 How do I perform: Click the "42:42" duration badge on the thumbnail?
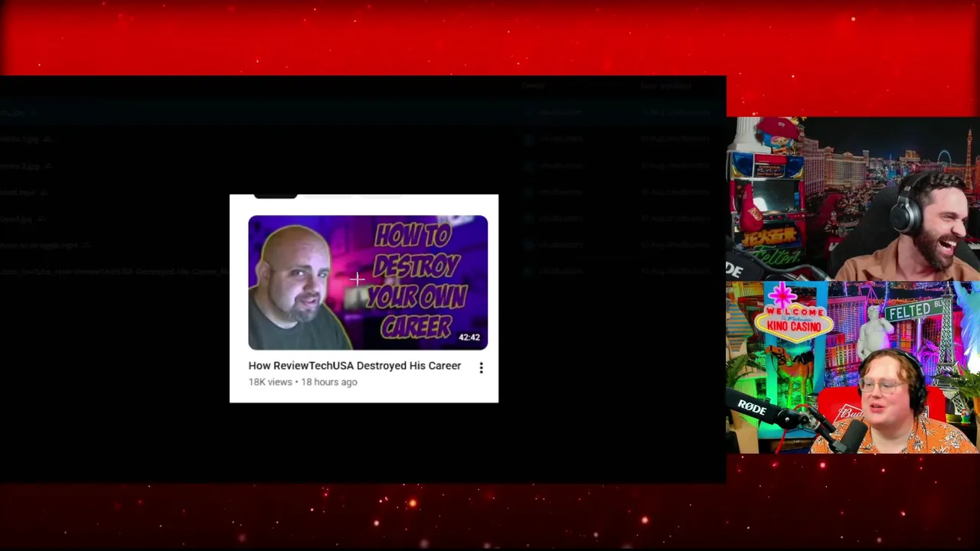click(x=469, y=337)
